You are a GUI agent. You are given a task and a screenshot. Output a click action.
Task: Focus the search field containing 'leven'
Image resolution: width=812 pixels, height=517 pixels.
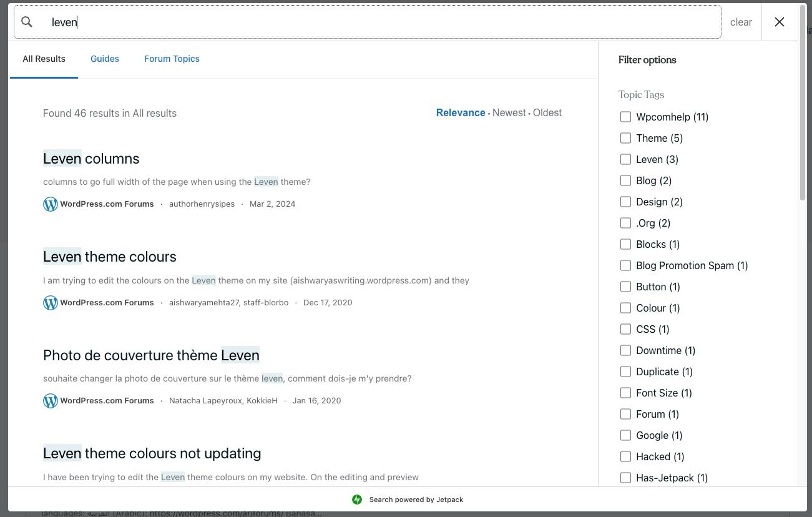point(368,22)
